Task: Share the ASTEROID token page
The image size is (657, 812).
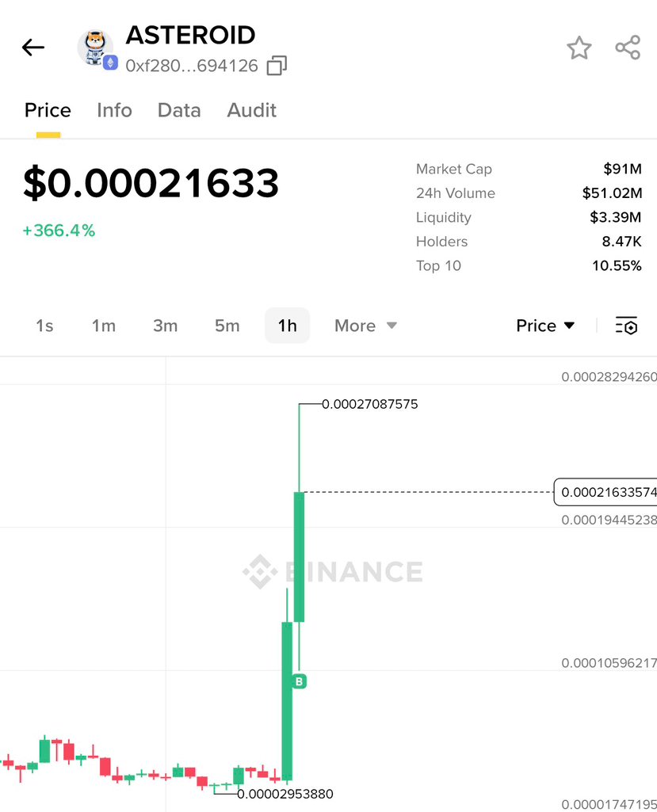Action: point(628,48)
